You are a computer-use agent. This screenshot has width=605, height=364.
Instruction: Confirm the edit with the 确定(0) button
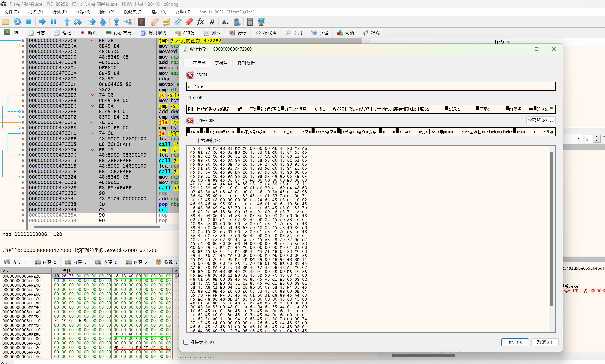pos(515,342)
